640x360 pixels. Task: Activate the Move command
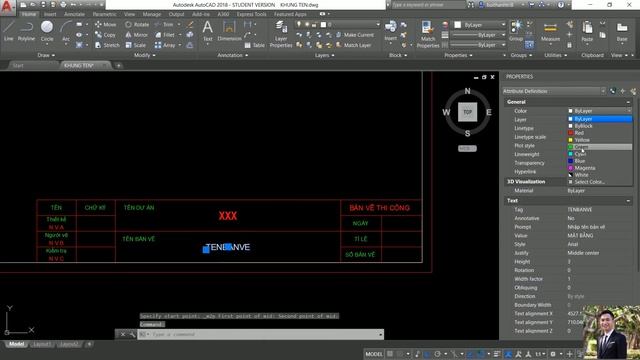(x=106, y=24)
